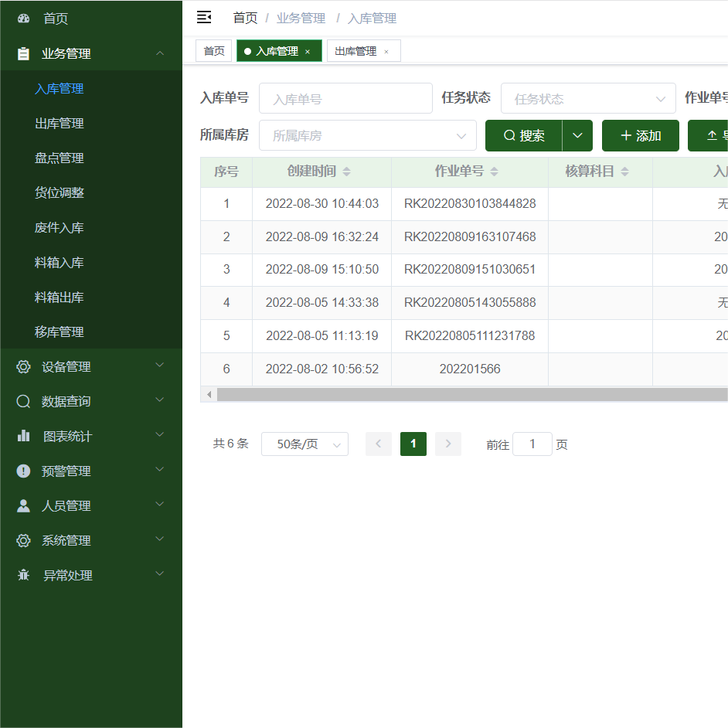Click the gear icon for 设备管理
This screenshot has width=728, height=728.
point(23,366)
